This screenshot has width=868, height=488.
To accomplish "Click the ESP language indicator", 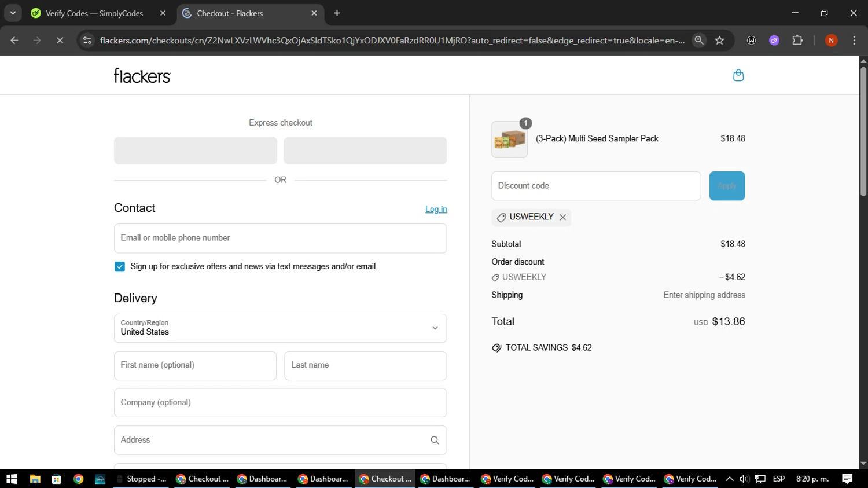I will click(779, 479).
